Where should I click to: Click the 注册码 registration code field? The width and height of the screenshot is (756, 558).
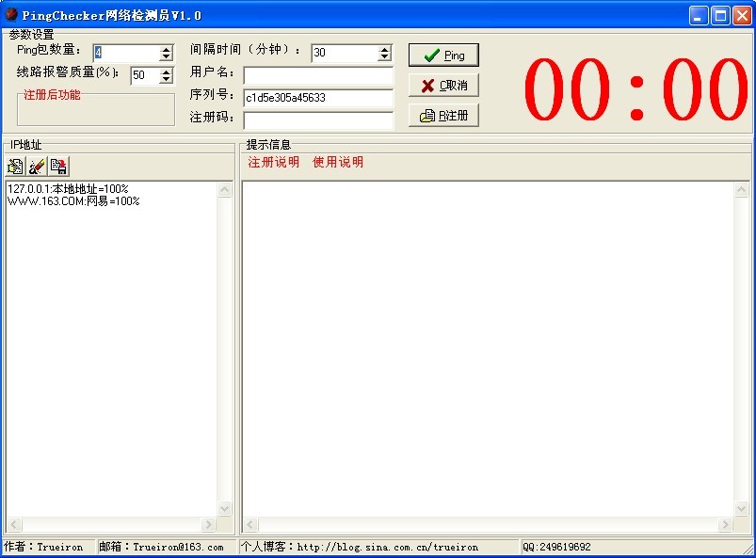(x=316, y=120)
